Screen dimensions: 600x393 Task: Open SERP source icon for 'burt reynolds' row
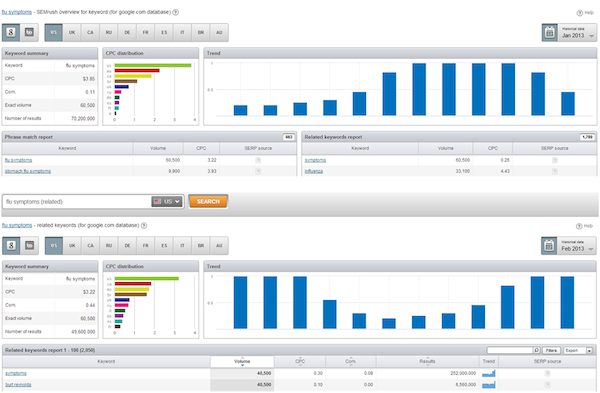point(548,384)
